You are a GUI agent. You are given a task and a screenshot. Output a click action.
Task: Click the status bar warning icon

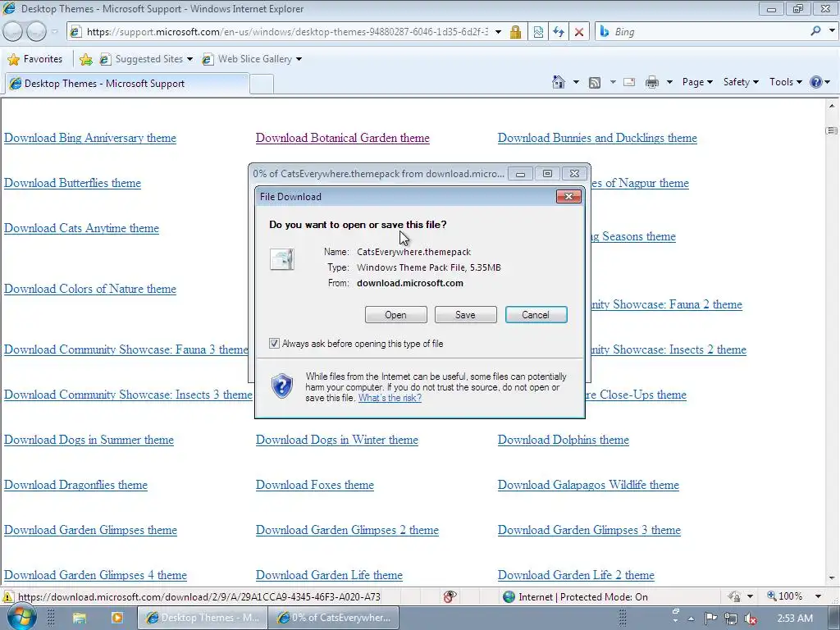[8, 596]
